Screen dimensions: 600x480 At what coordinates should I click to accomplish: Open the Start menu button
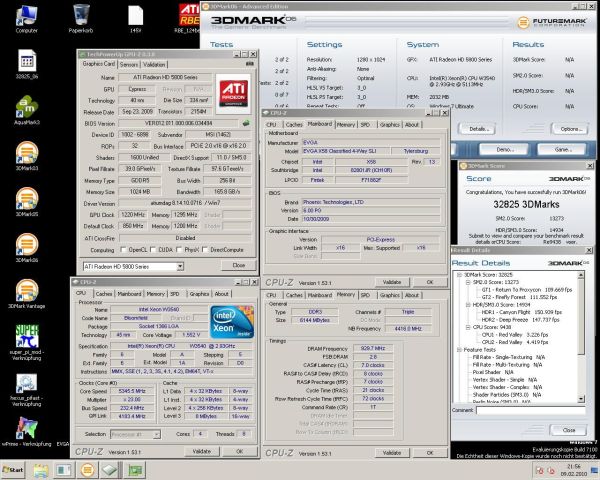pos(13,470)
